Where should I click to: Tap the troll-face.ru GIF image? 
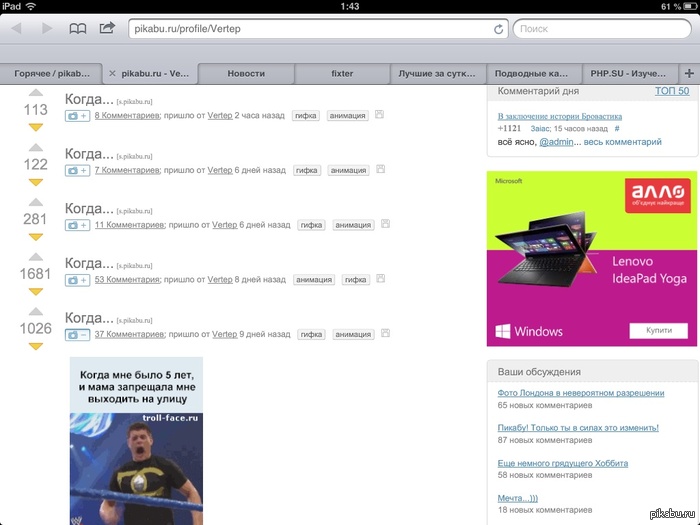(x=136, y=440)
